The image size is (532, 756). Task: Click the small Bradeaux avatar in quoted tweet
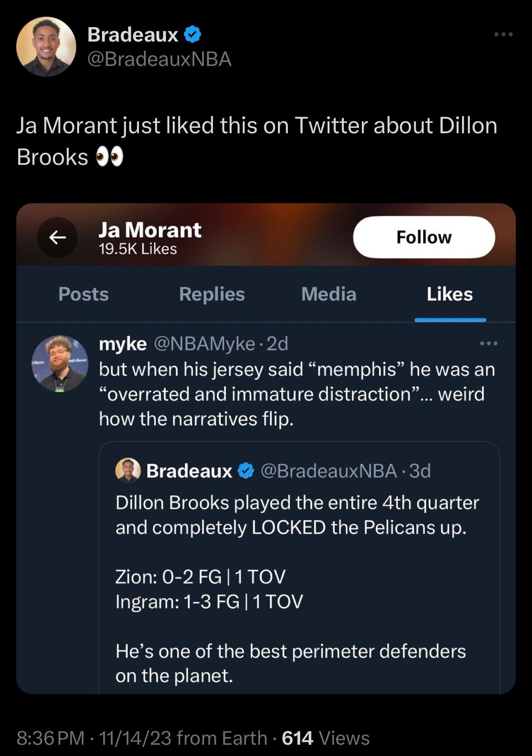pyautogui.click(x=128, y=471)
